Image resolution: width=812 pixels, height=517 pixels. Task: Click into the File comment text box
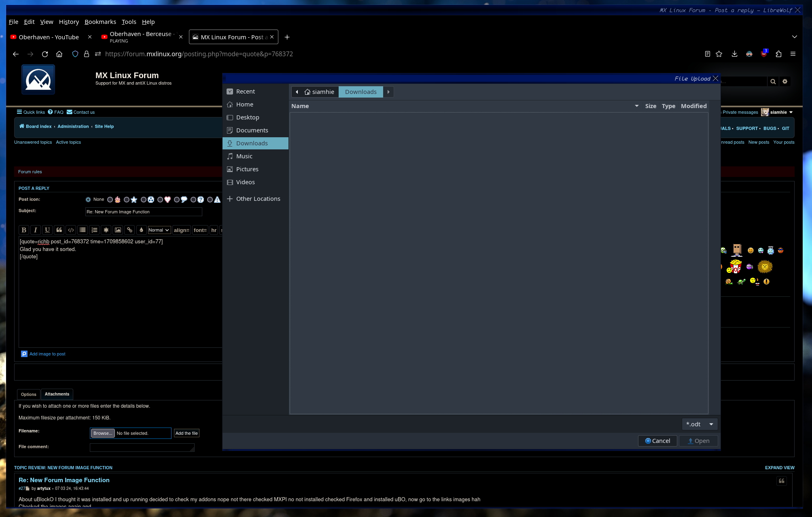(x=142, y=447)
